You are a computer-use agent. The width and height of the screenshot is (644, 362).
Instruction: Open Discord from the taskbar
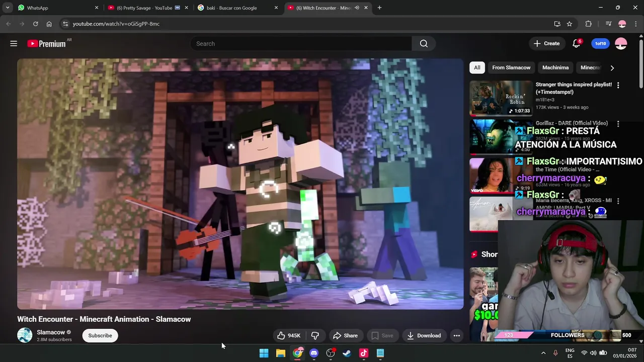(x=314, y=353)
